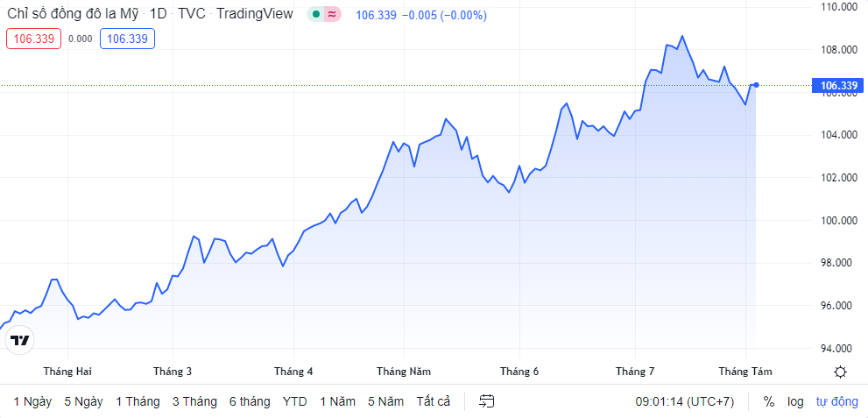
Task: Open the go-to-date calendar icon
Action: click(487, 401)
